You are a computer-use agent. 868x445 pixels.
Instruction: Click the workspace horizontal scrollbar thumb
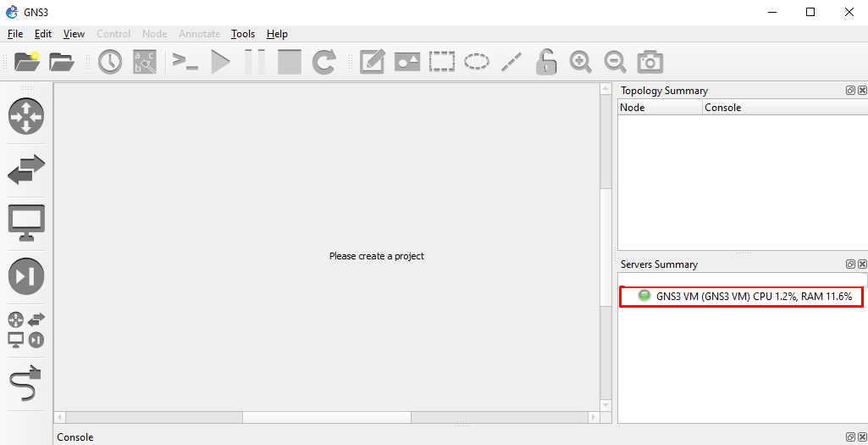[x=327, y=416]
